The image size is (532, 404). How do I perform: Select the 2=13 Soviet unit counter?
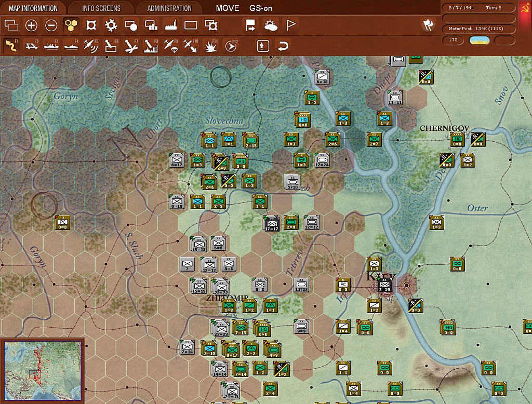[251, 140]
